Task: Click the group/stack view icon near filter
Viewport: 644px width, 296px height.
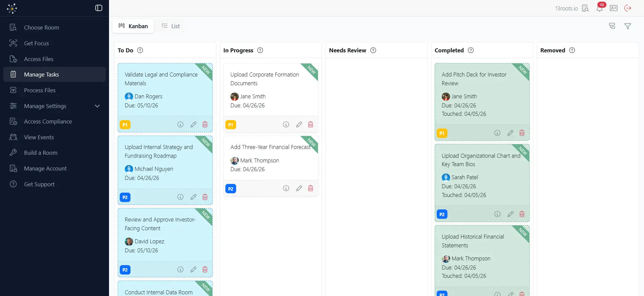Action: [612, 26]
